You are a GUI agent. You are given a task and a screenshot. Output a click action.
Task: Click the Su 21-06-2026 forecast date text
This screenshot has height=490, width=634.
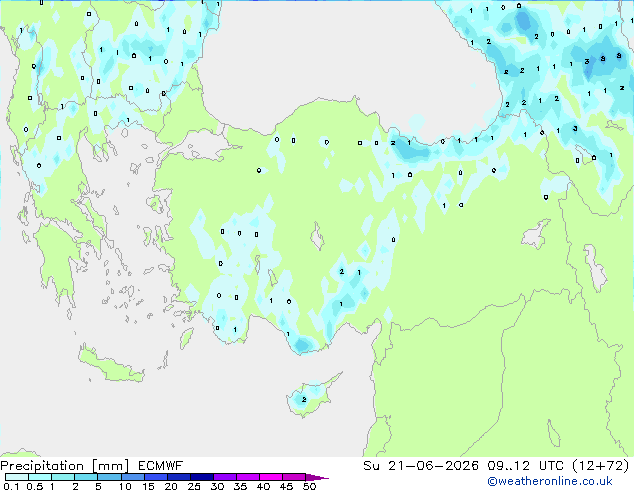pyautogui.click(x=421, y=466)
